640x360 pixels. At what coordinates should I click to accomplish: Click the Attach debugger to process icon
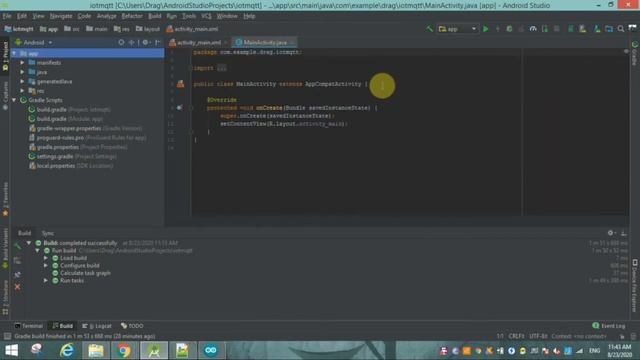(544, 29)
